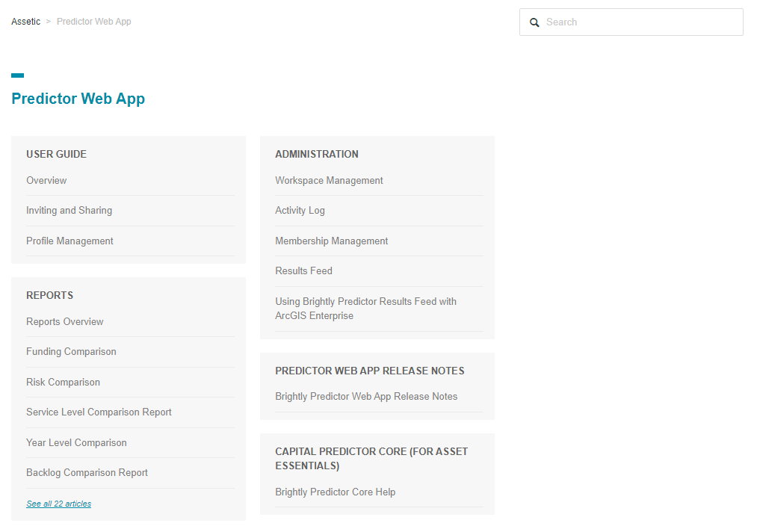
Task: Open Brightly Predictor Core Help article
Action: 335,492
